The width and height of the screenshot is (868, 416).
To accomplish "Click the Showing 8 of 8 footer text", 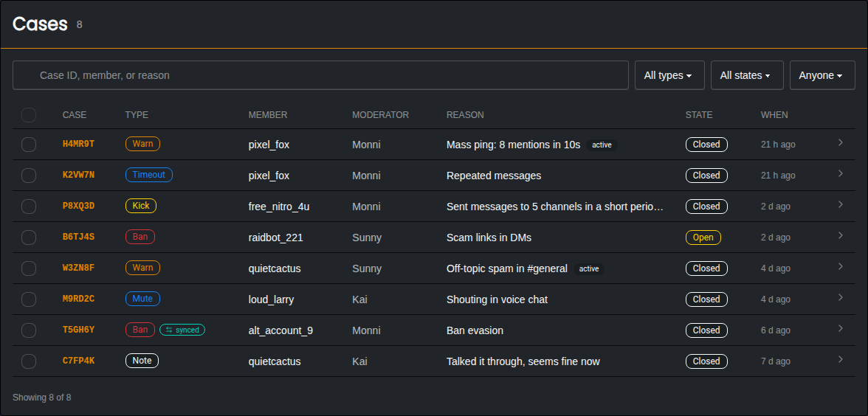I will [x=42, y=397].
